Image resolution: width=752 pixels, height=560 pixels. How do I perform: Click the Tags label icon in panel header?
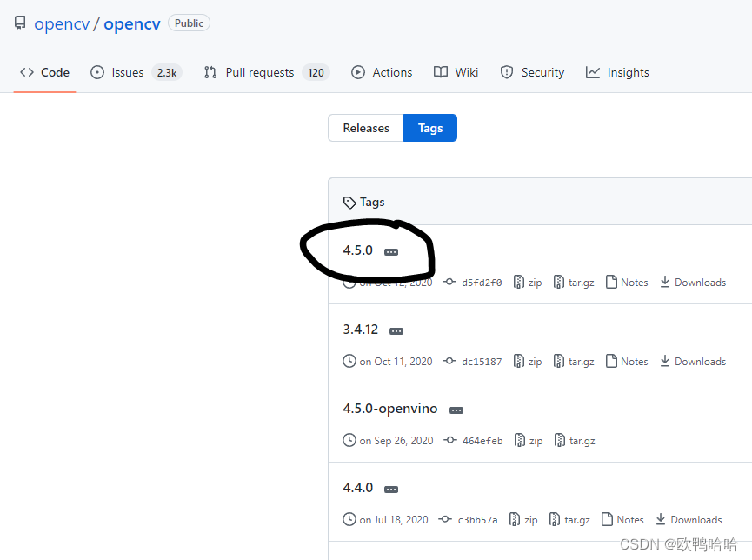(350, 202)
